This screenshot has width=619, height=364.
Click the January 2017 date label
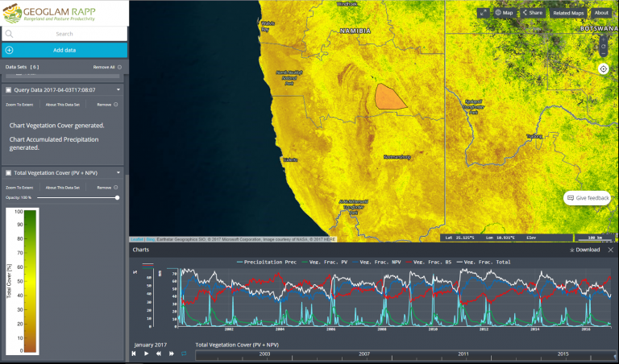(x=151, y=345)
